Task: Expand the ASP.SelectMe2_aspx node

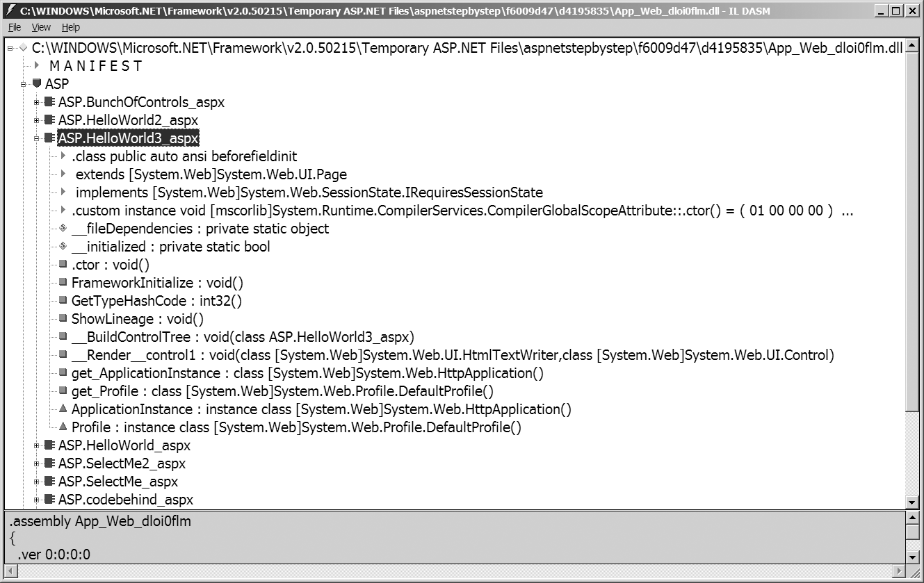Action: point(36,463)
